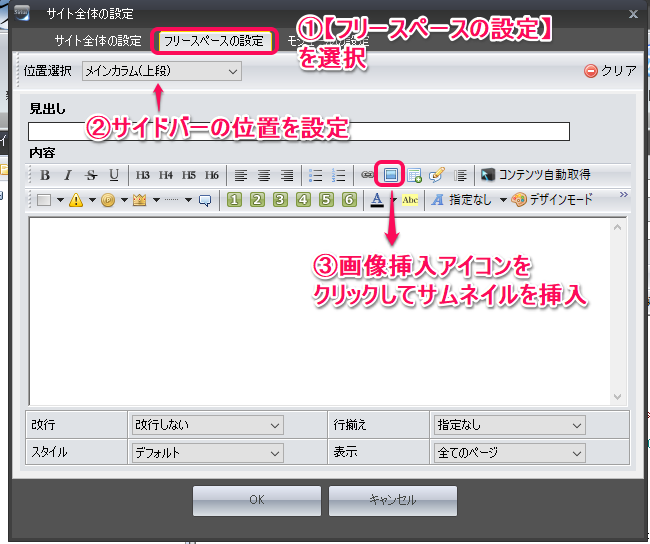
Task: Insert an H3 heading tag
Action: 142,175
